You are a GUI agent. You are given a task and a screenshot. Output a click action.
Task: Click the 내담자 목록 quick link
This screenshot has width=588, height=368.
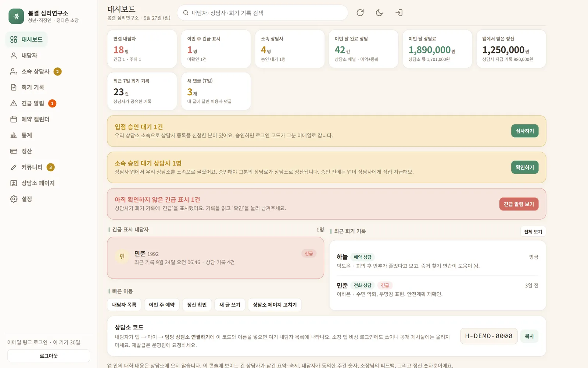click(124, 305)
